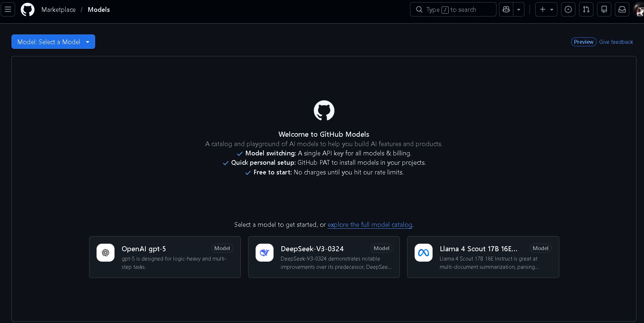This screenshot has width=644, height=323.
Task: Open the user avatar menu
Action: (x=639, y=9)
